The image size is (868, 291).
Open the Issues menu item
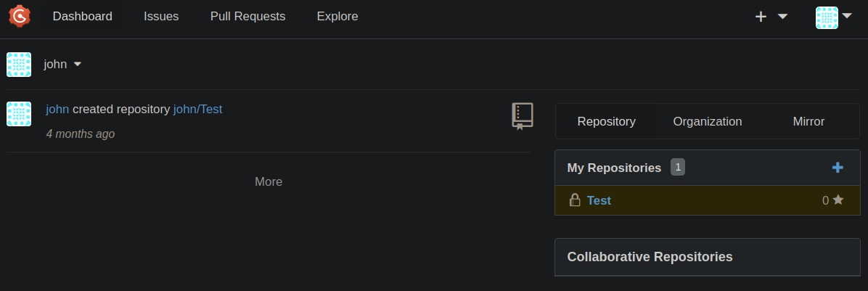[x=161, y=16]
